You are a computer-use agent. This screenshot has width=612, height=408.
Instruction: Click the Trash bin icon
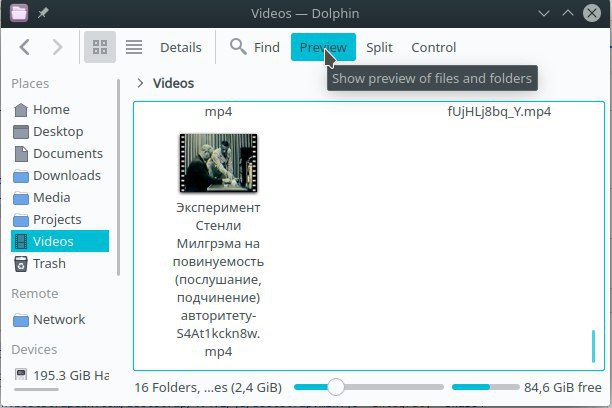[21, 264]
